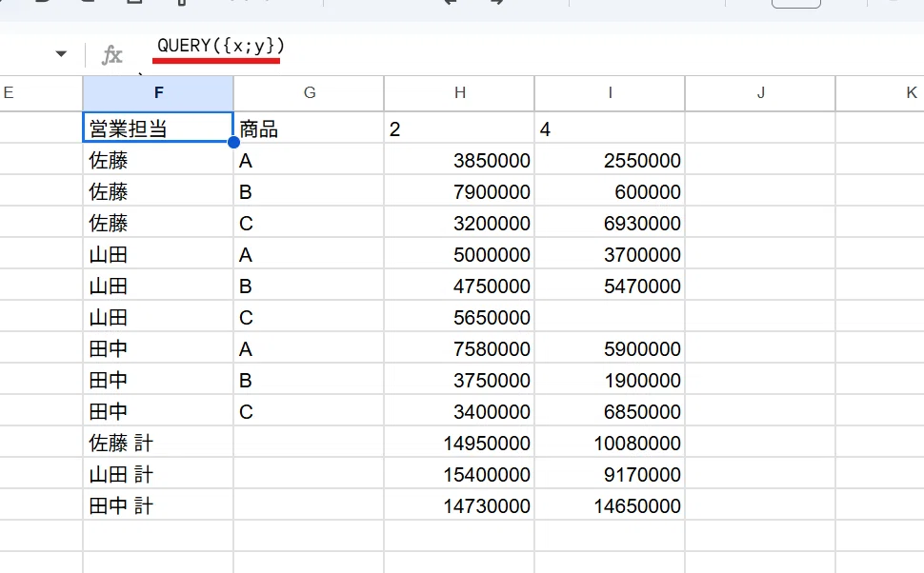Image resolution: width=924 pixels, height=573 pixels.
Task: Click cell with value 7580000
Action: click(x=460, y=348)
